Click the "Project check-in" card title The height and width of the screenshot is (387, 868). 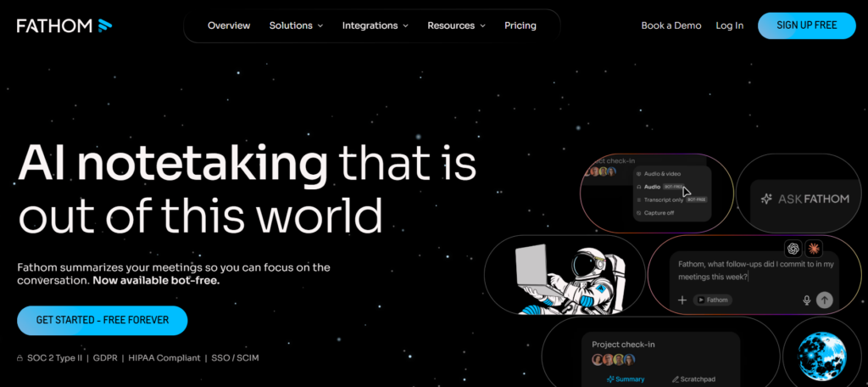[x=623, y=345]
